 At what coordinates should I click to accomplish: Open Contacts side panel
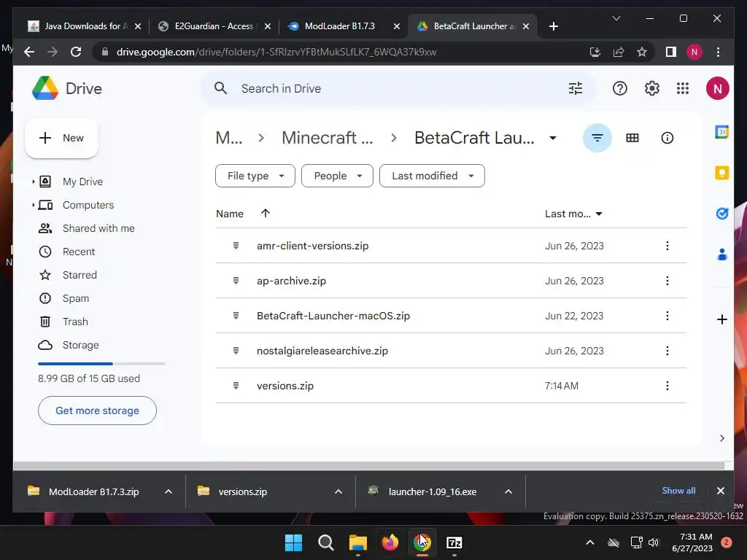(x=721, y=254)
